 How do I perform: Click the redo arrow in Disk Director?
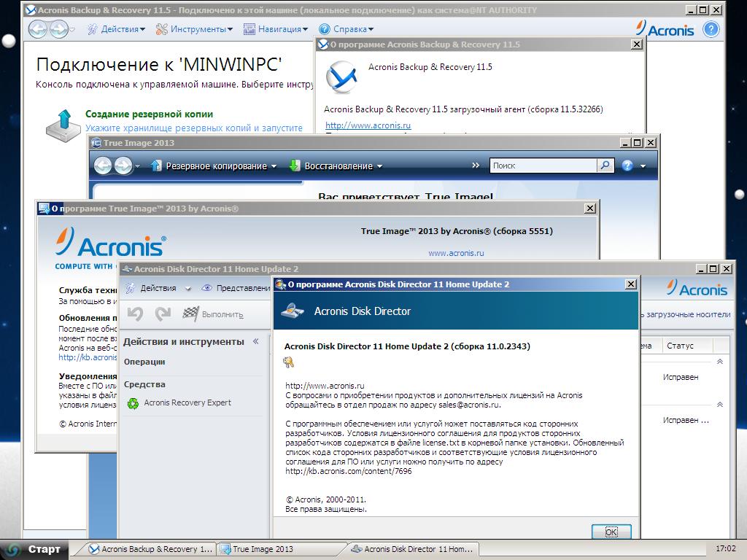click(x=163, y=314)
